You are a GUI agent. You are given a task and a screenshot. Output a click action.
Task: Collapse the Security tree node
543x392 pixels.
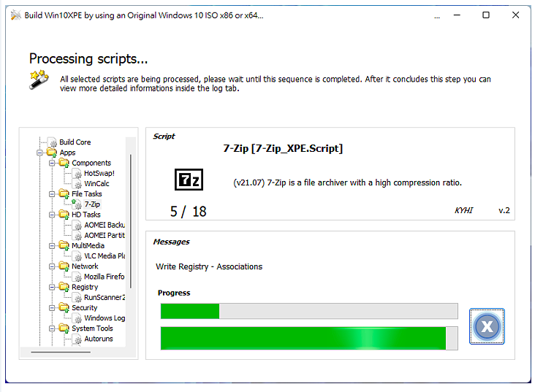(52, 308)
